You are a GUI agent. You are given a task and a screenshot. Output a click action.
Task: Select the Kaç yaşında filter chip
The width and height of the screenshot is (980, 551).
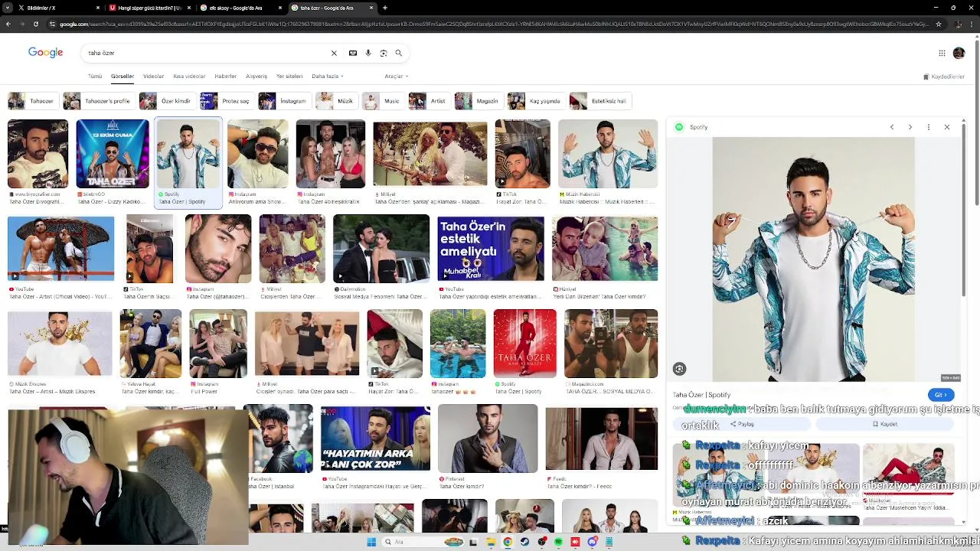pyautogui.click(x=535, y=101)
